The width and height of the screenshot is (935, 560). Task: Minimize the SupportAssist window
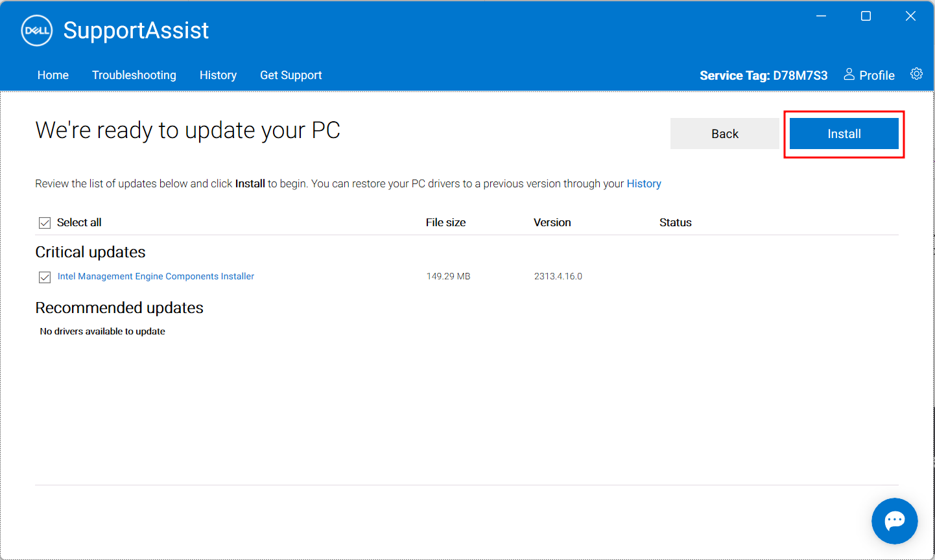point(821,16)
